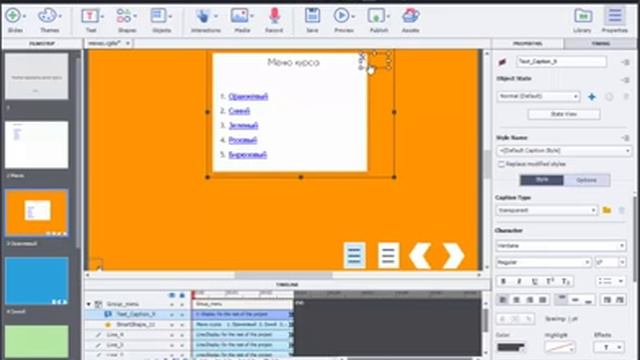Open the text Color swatch
Viewport: 640px width, 360px height.
click(511, 347)
